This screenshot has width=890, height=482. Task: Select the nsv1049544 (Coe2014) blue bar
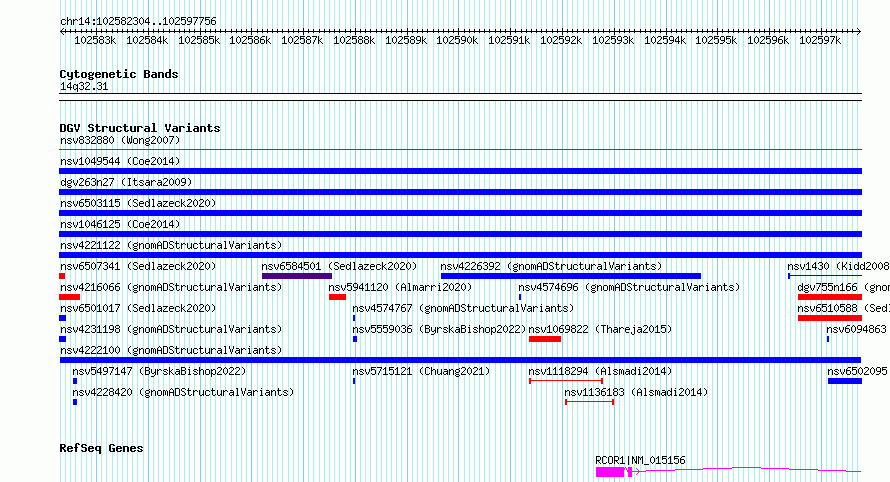[x=460, y=171]
